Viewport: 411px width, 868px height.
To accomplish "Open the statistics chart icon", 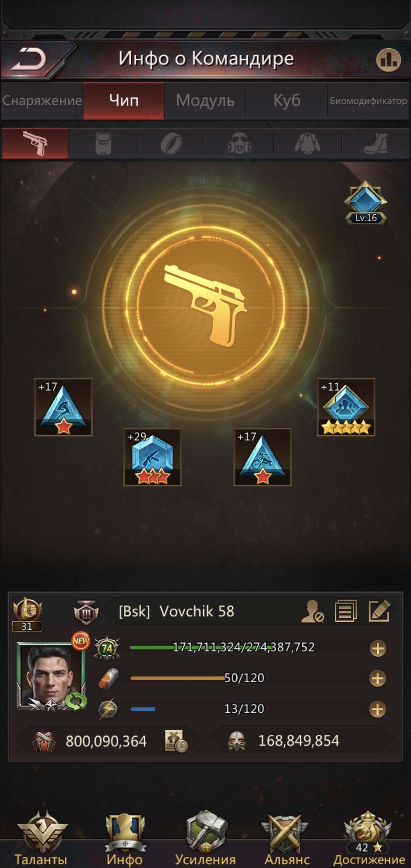I will 389,60.
